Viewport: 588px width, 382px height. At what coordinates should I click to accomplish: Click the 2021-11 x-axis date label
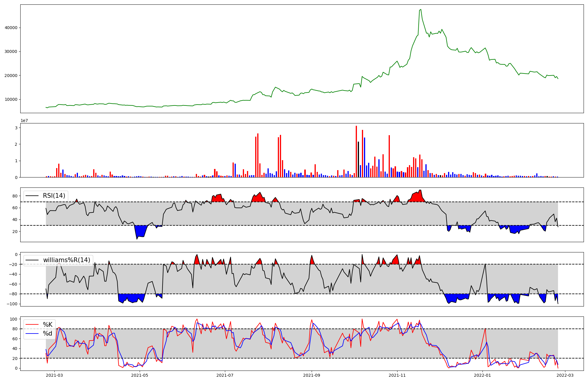(397, 375)
